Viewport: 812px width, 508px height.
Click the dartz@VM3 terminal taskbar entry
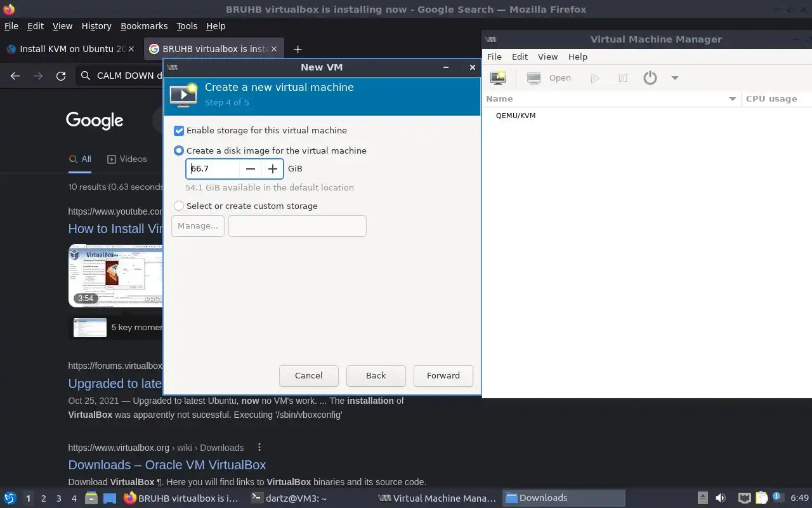point(310,498)
